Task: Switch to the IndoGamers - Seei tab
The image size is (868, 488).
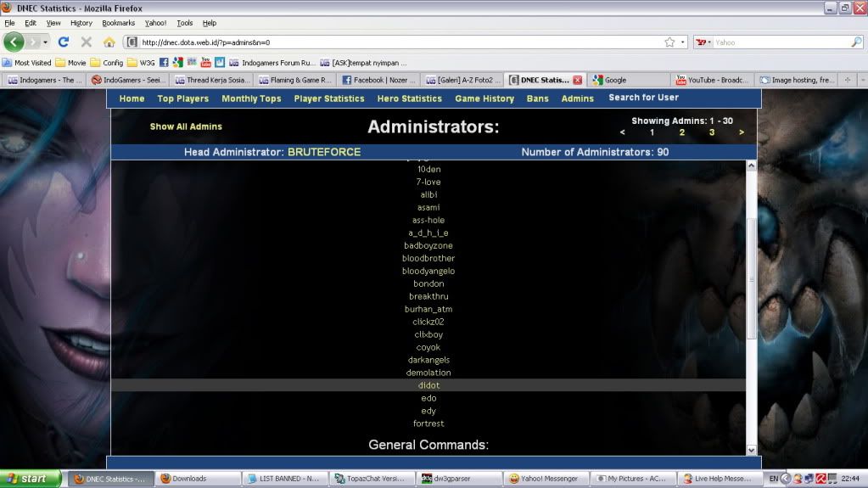Action: pos(128,80)
